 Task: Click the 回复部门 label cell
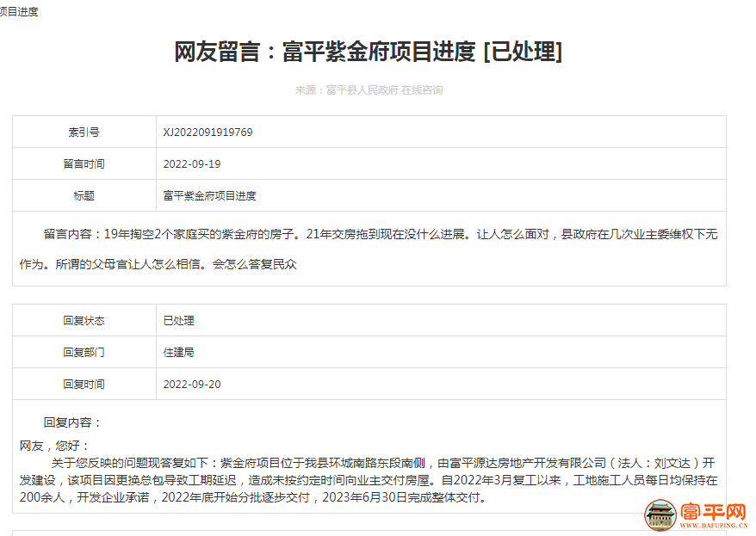[84, 352]
